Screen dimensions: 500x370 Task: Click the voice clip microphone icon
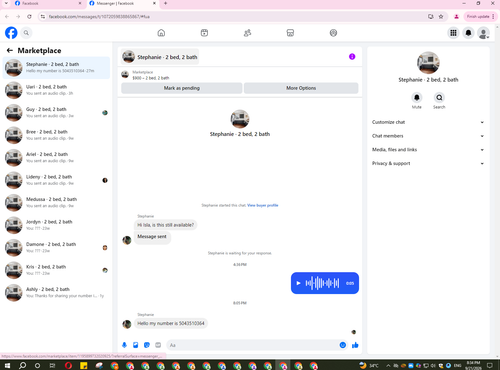(x=124, y=345)
